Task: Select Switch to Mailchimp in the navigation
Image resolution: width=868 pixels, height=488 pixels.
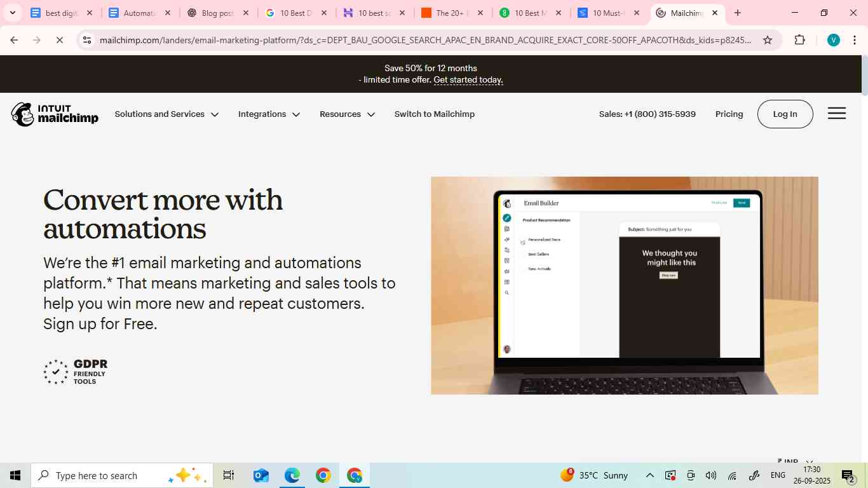Action: (434, 114)
